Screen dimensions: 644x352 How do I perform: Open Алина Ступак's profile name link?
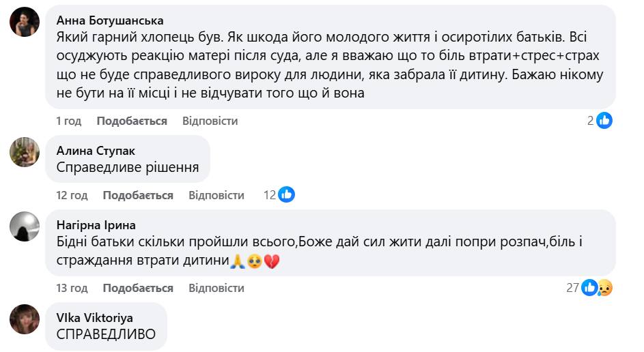94,151
